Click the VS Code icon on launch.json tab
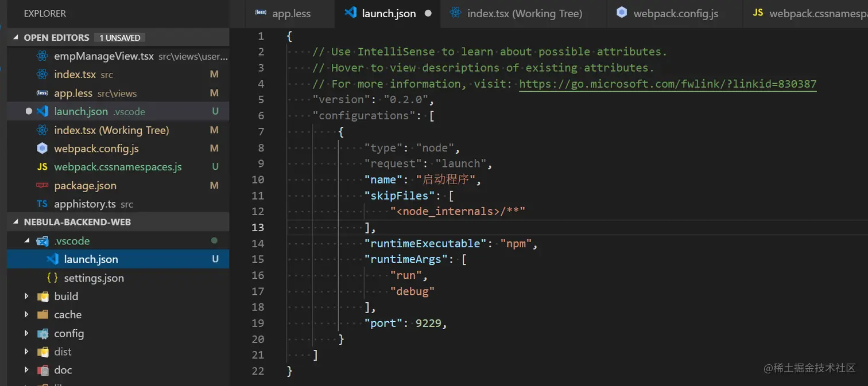The image size is (868, 386). (x=350, y=13)
